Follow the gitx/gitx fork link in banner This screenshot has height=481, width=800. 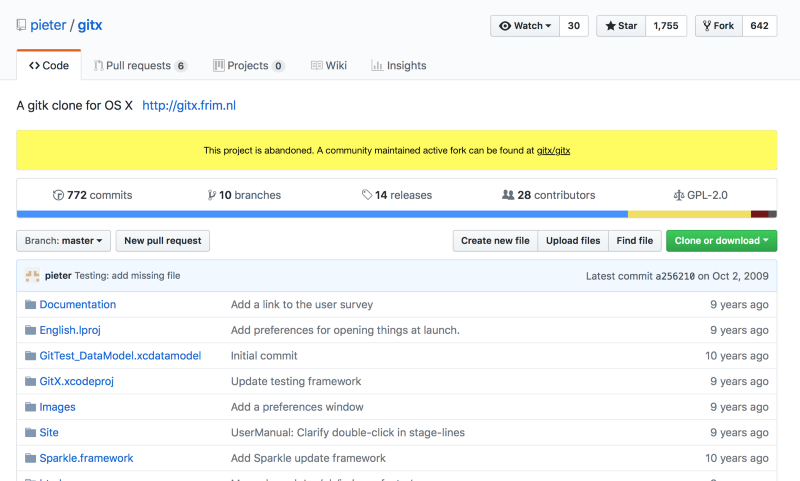point(553,150)
